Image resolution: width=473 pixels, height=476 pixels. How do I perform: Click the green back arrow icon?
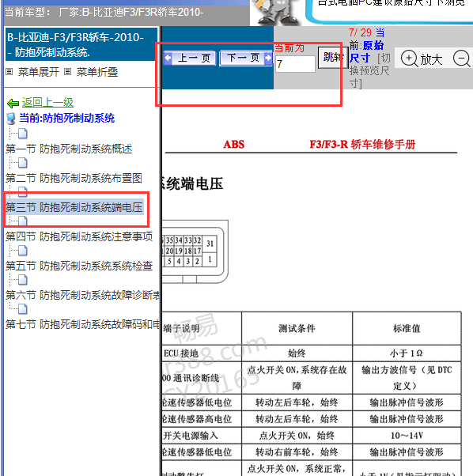(13, 104)
